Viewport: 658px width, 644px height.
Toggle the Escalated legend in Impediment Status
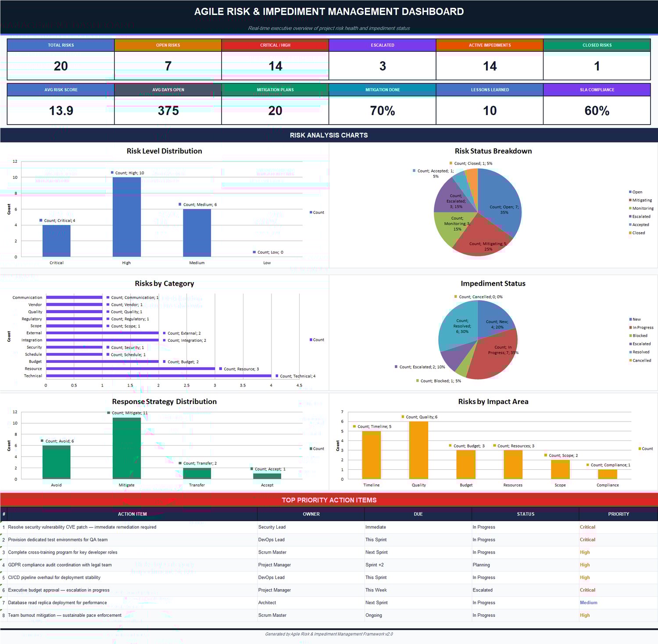(631, 343)
